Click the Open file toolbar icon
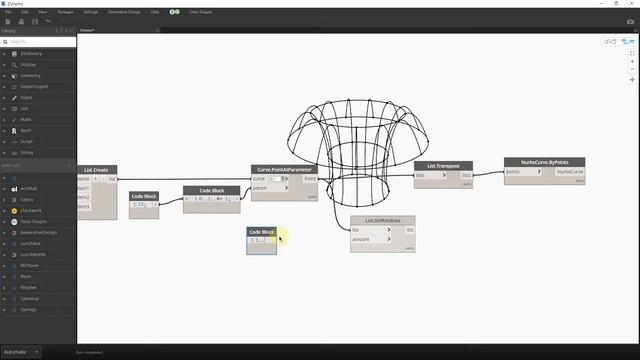The image size is (640, 360). pos(21,22)
